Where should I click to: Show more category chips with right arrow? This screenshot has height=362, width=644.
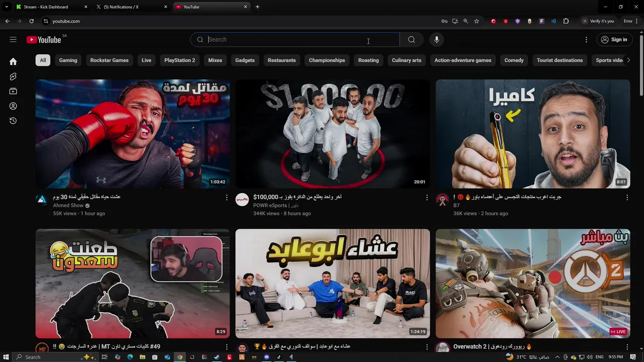[x=628, y=60]
